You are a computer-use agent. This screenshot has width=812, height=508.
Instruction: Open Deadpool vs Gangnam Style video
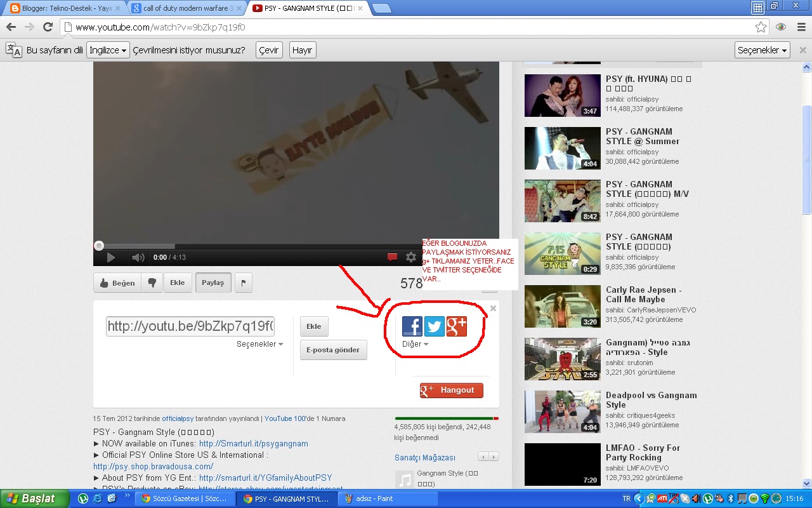click(651, 400)
